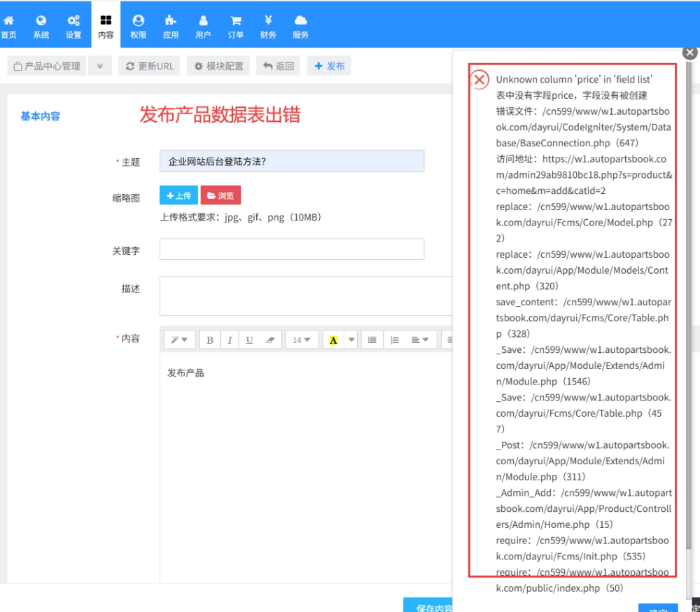Open the editor style magic-wand dropdown
The image size is (700, 612).
pyautogui.click(x=178, y=340)
